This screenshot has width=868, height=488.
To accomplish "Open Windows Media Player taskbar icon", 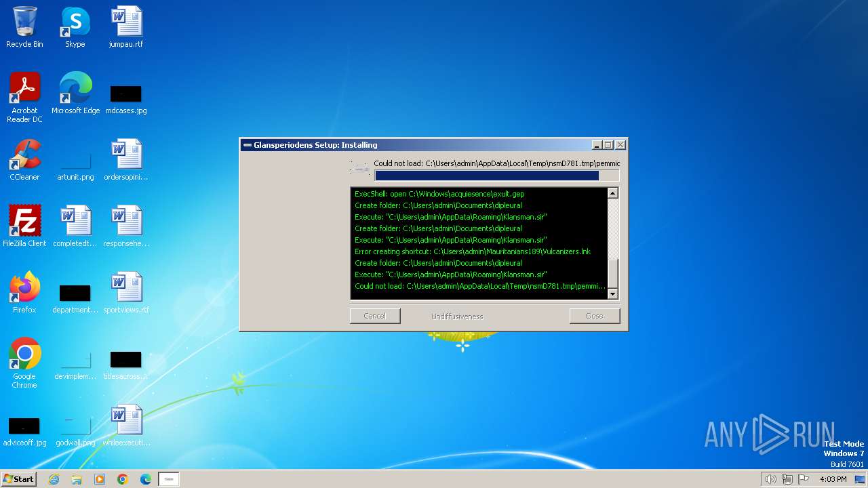I will (100, 479).
